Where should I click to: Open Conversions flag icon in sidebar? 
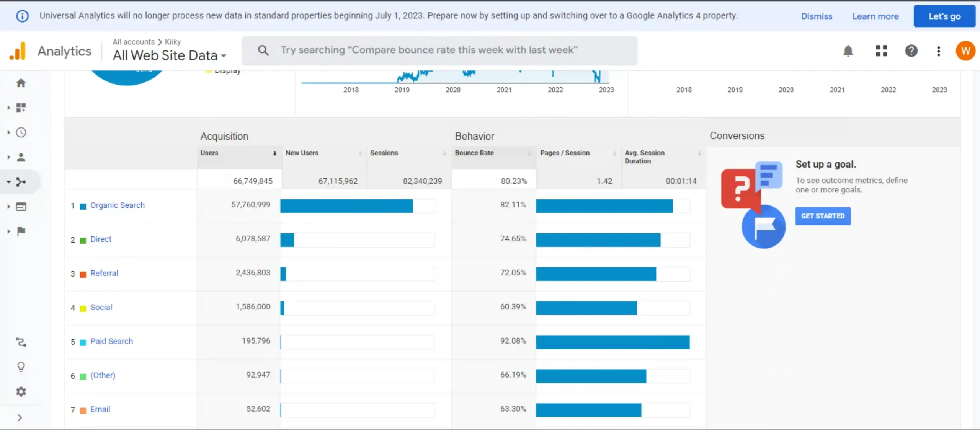[x=21, y=231]
